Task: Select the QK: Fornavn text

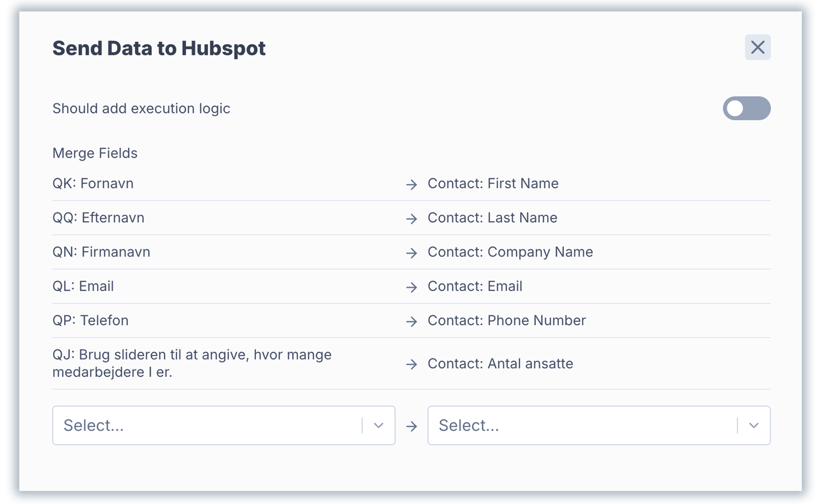Action: (x=93, y=184)
